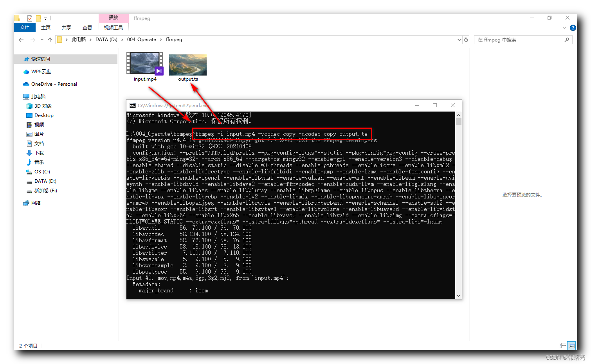Click the cmd window scrollbar thumb

coord(458,121)
